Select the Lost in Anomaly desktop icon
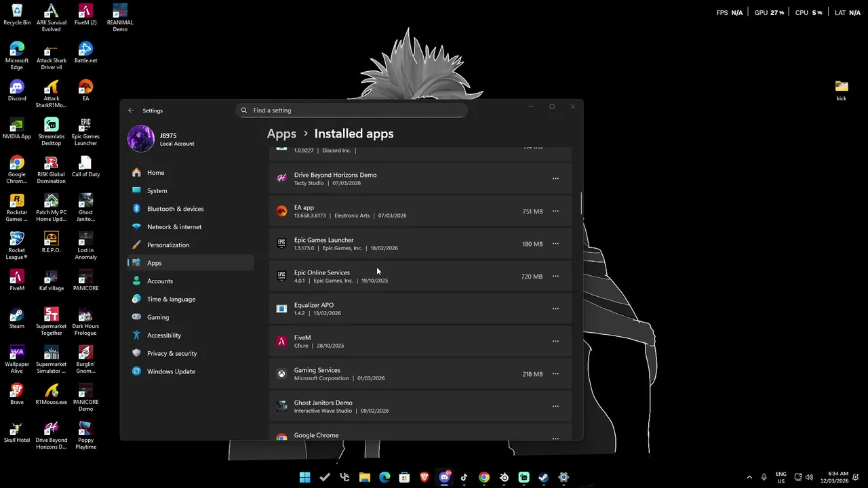 (x=85, y=245)
